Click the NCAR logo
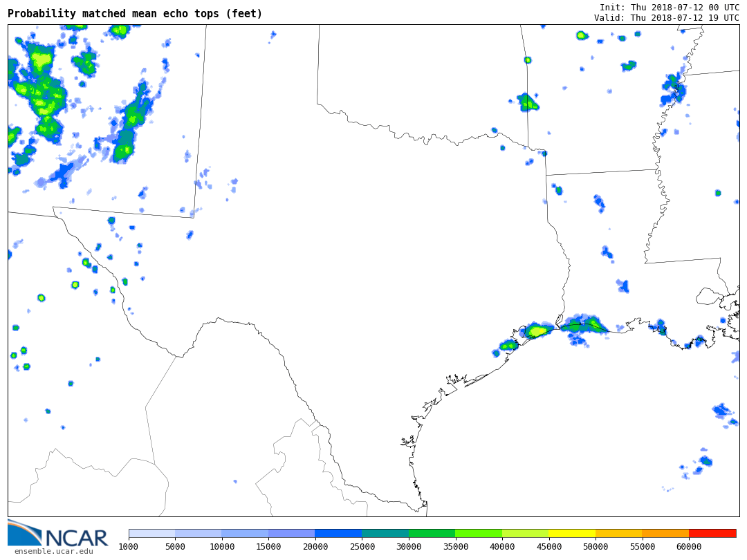This screenshot has height=560, width=747. [57, 533]
